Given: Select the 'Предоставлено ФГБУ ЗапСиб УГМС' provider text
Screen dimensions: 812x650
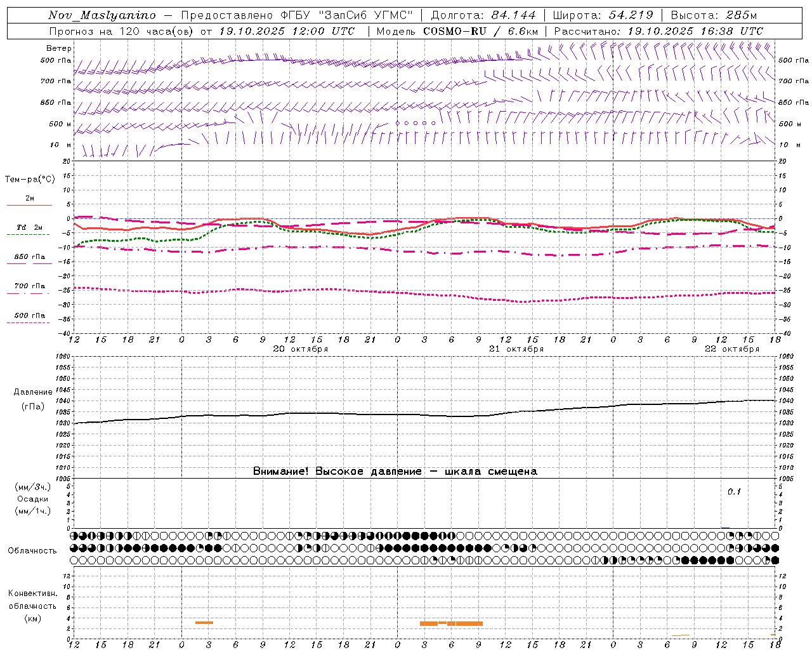Looking at the screenshot, I should click(296, 15).
